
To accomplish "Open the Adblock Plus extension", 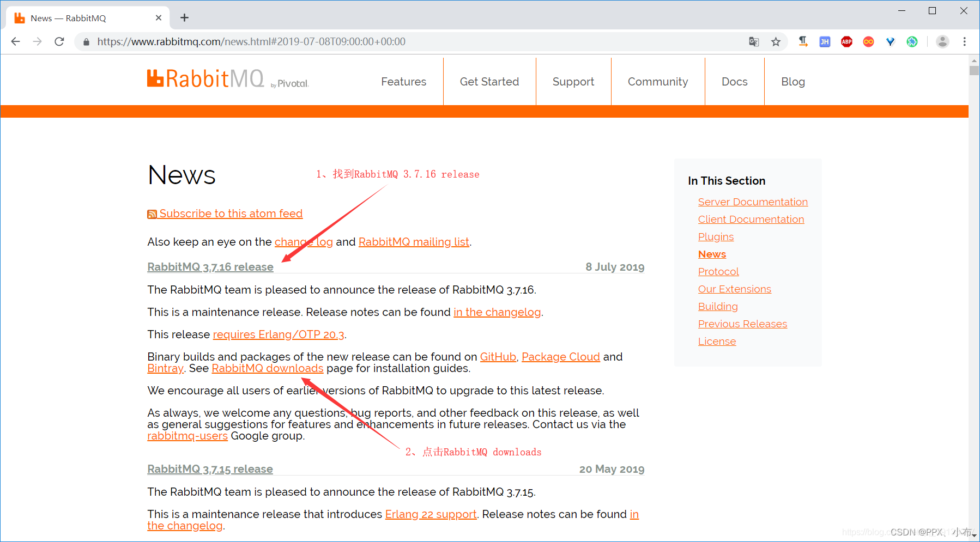I will [x=846, y=41].
